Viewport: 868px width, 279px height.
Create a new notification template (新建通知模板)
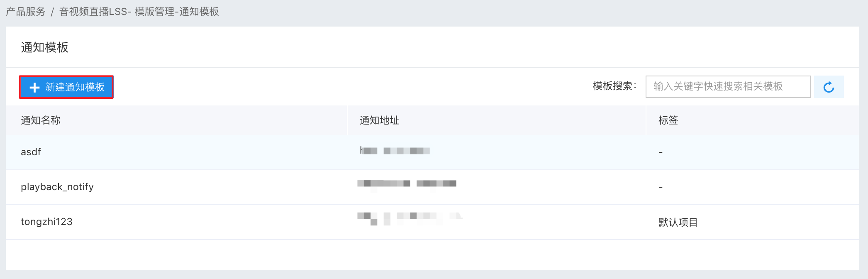66,87
